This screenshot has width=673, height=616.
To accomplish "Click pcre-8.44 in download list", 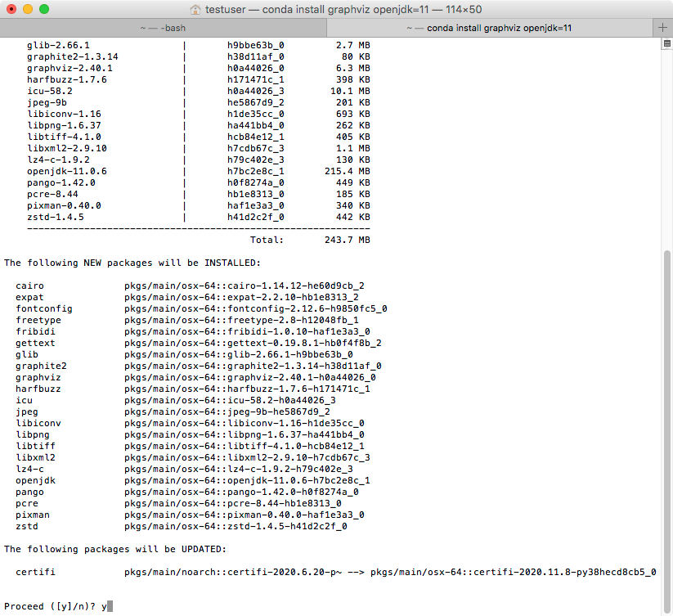I will click(52, 194).
